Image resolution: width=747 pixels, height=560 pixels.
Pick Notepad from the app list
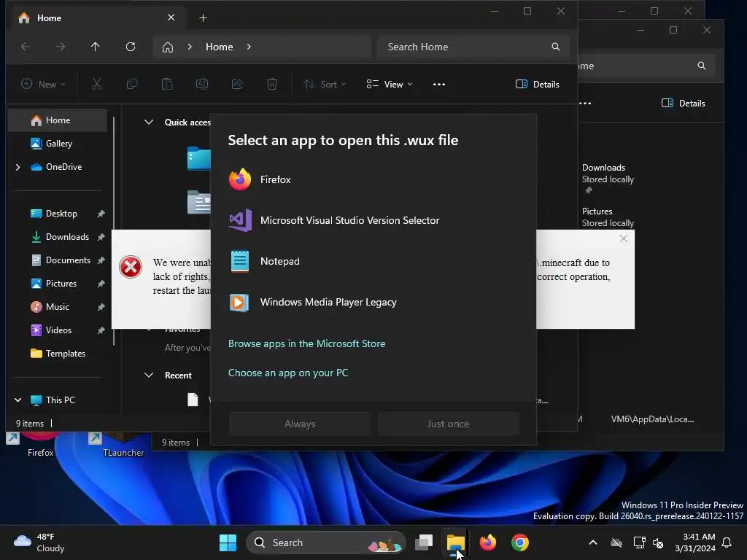coord(373,262)
